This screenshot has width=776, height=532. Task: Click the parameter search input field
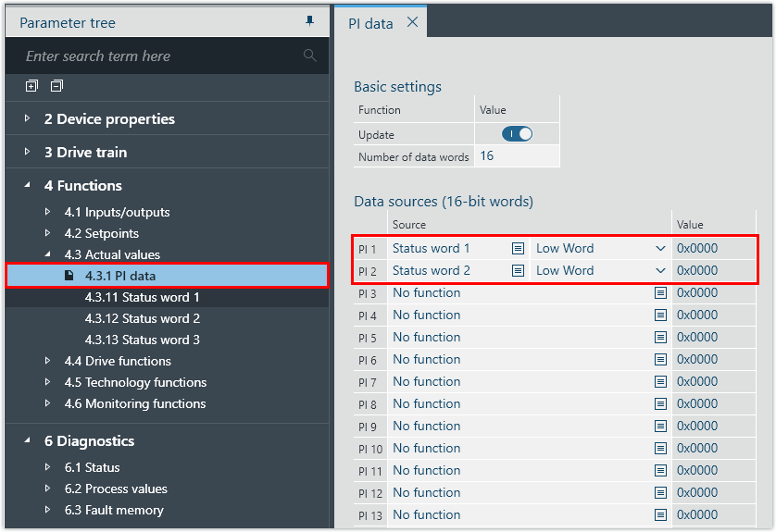click(157, 56)
